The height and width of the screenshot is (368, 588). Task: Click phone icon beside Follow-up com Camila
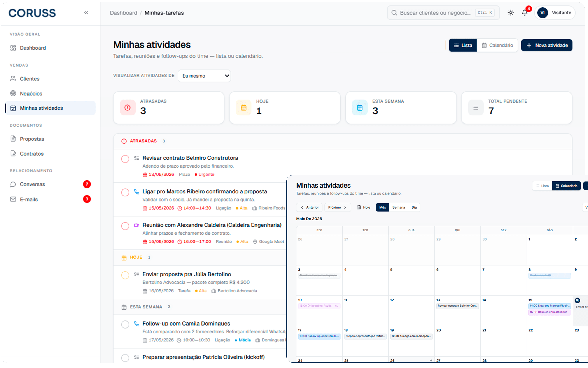(136, 324)
